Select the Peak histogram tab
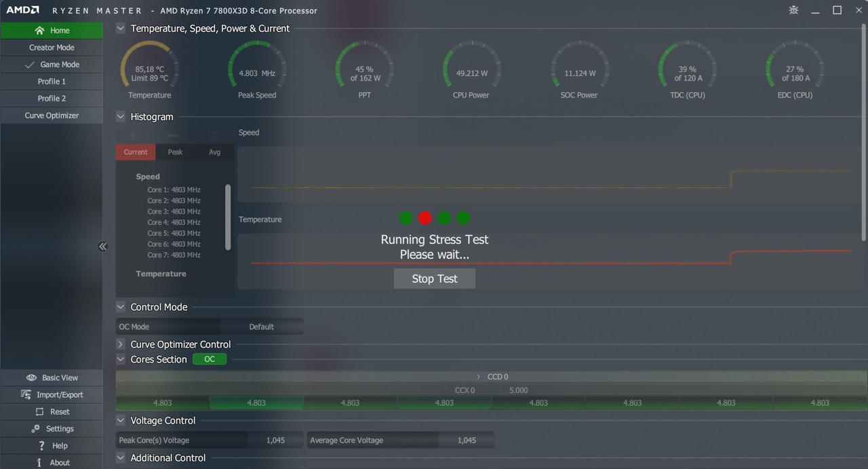 175,152
